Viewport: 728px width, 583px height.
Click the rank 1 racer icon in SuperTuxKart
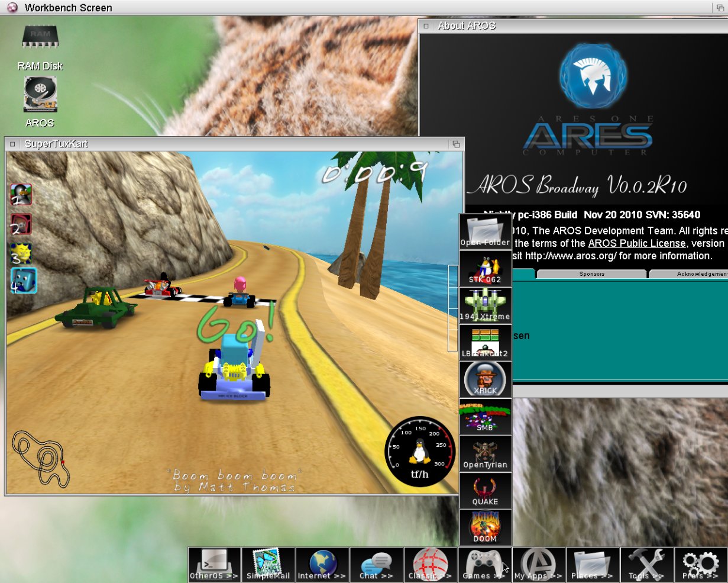pyautogui.click(x=21, y=194)
